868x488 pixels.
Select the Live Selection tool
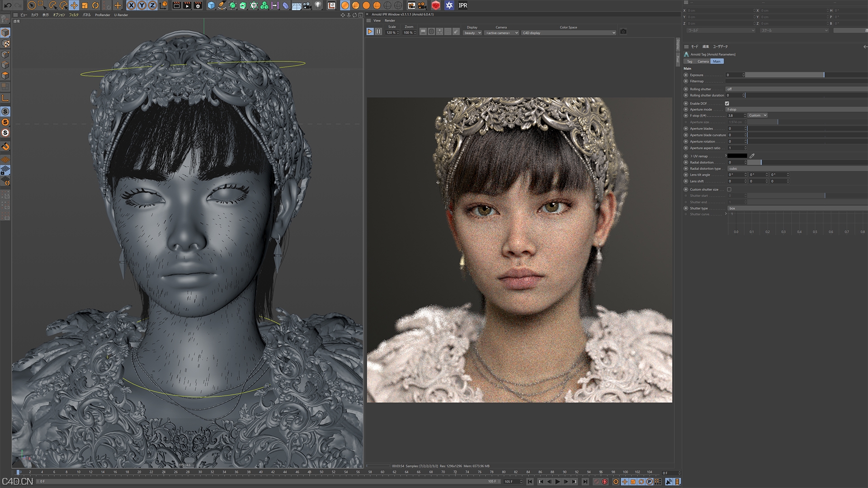tap(32, 5)
